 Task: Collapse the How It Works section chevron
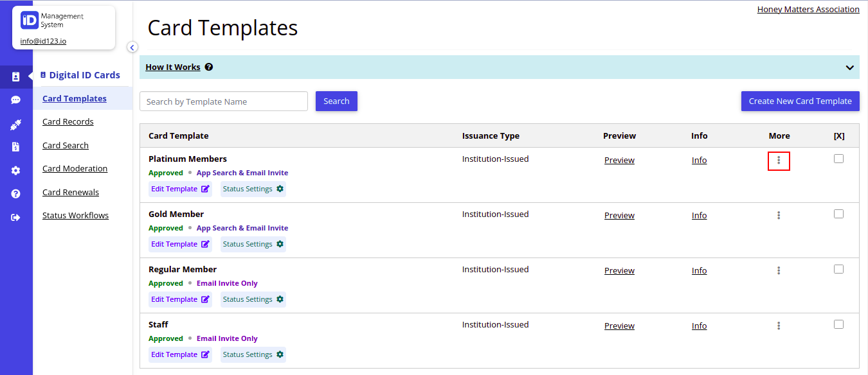[849, 67]
